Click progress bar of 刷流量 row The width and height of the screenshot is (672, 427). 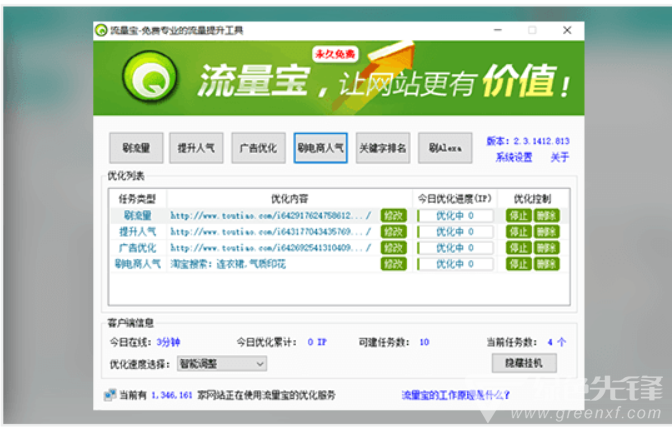(455, 215)
